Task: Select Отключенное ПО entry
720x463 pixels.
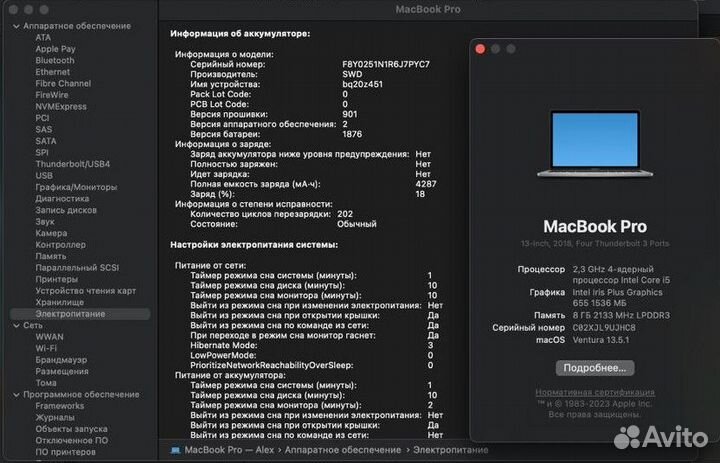Action: [x=72, y=440]
